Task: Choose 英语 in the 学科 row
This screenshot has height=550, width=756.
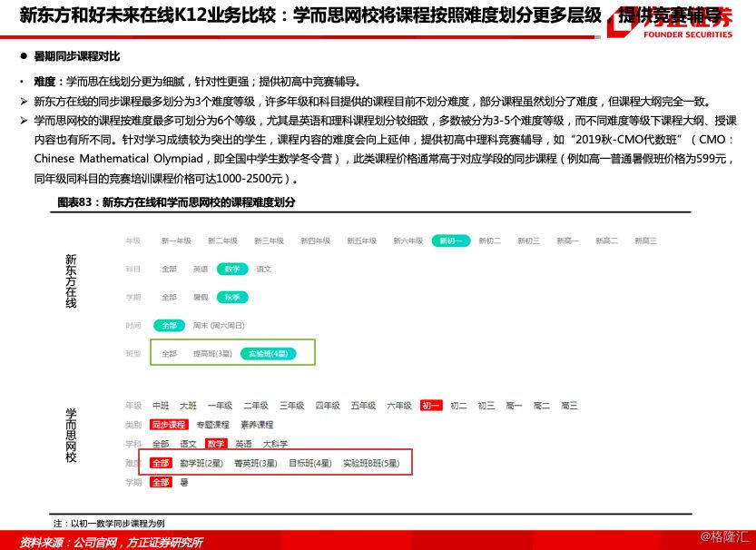Action: (243, 444)
